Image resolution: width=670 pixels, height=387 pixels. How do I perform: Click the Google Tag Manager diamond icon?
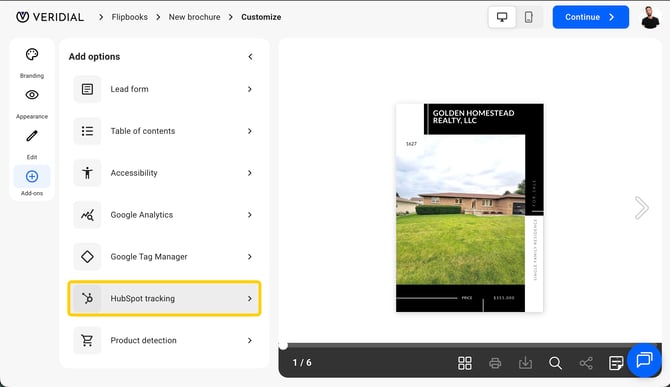pos(87,257)
